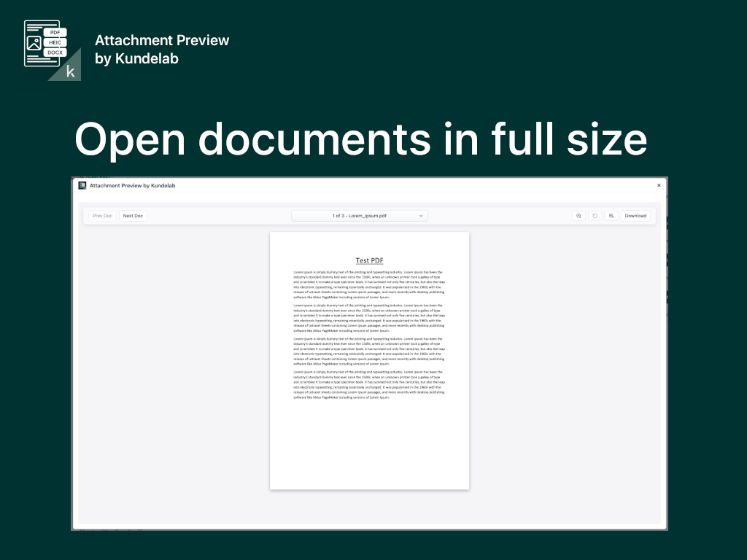Click the 'Attachment Preview by Kundelab' dialog title
This screenshot has width=747, height=560.
(133, 186)
